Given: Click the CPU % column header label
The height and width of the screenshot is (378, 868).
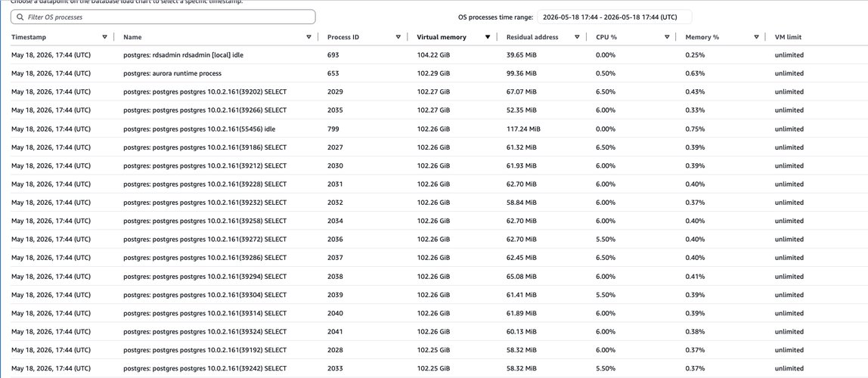Looking at the screenshot, I should 606,37.
